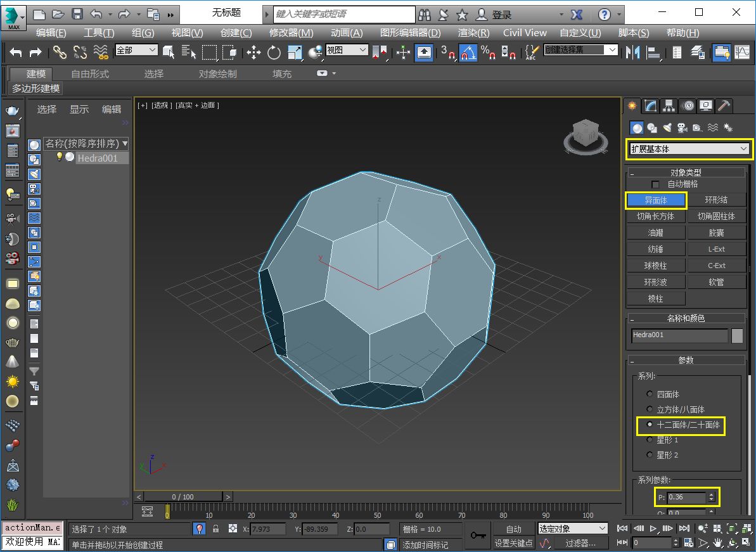The height and width of the screenshot is (552, 756).
Task: Select the 四面体 radio option
Action: click(x=650, y=394)
